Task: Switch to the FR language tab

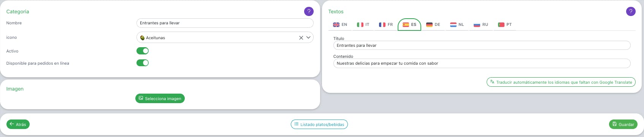Action: [386, 24]
